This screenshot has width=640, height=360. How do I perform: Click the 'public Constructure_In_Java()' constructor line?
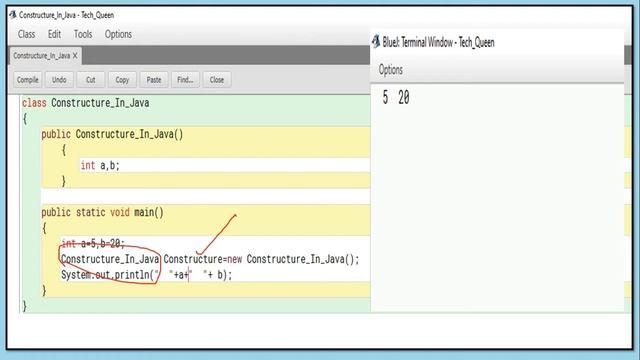click(112, 134)
